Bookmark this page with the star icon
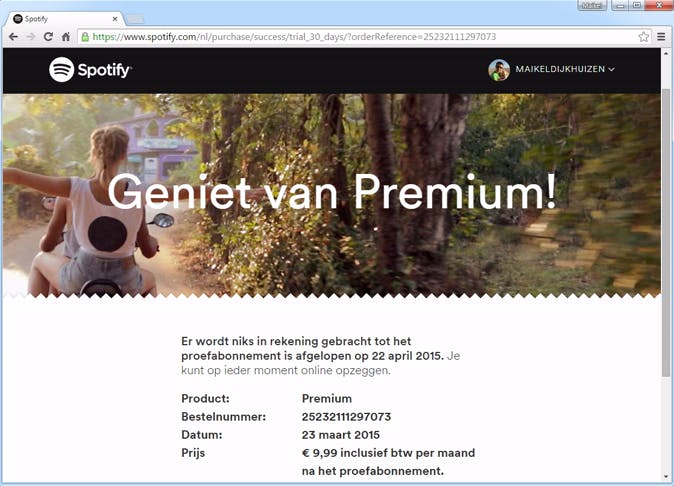674x486 pixels. (x=643, y=37)
